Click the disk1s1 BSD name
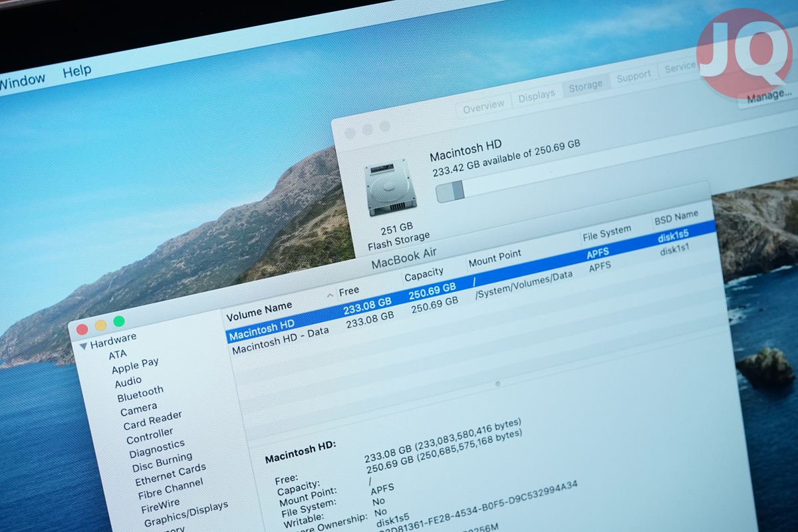 pyautogui.click(x=675, y=251)
